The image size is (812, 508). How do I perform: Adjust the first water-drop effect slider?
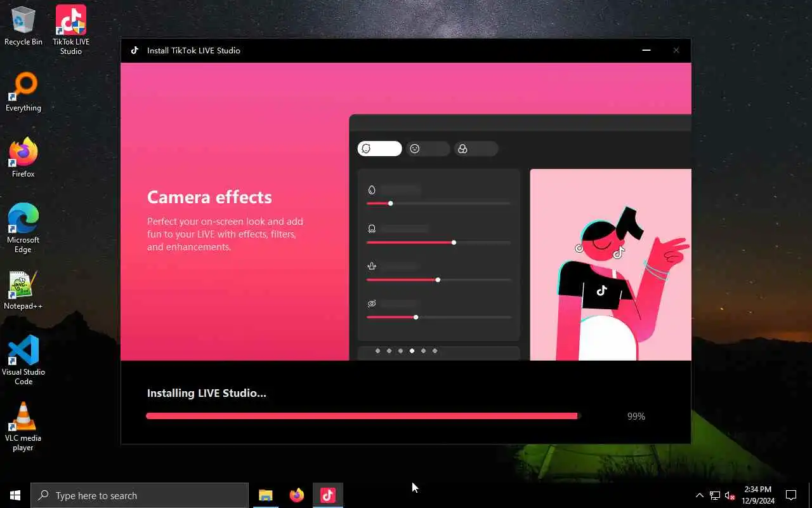438,203
